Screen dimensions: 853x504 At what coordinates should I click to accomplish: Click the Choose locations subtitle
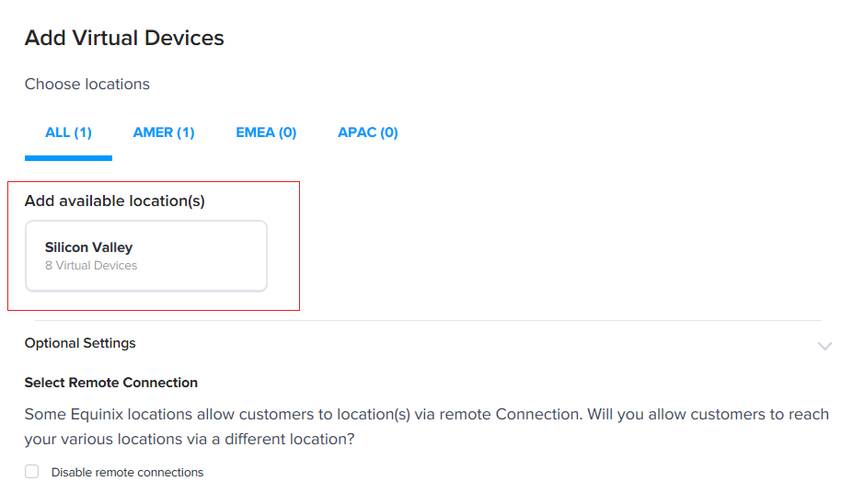[87, 85]
